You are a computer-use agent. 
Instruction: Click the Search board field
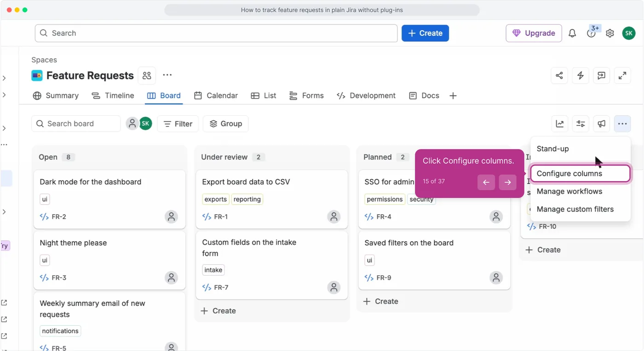(x=76, y=124)
